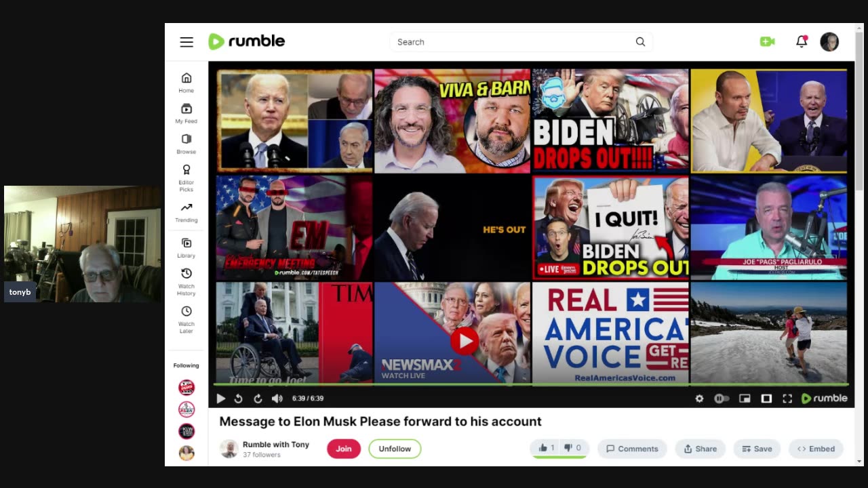Open Rumble with Tony channel link
This screenshot has width=868, height=488.
click(276, 445)
